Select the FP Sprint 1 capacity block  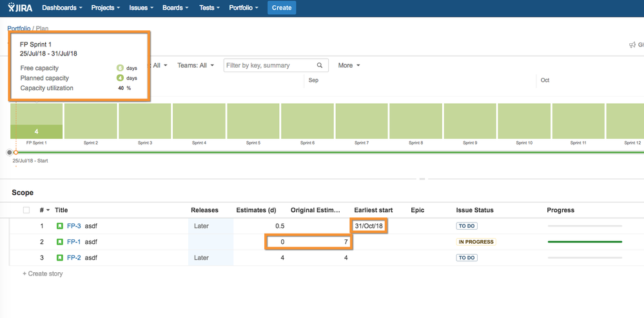[x=37, y=121]
